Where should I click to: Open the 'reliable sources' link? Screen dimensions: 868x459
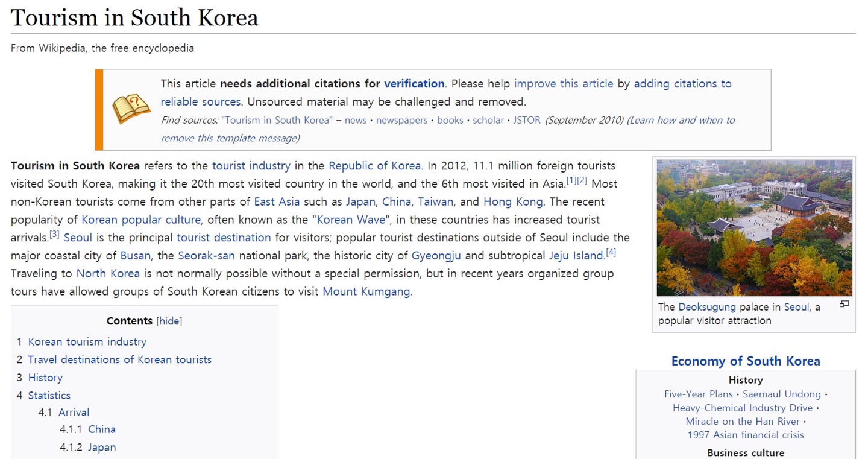(201, 101)
